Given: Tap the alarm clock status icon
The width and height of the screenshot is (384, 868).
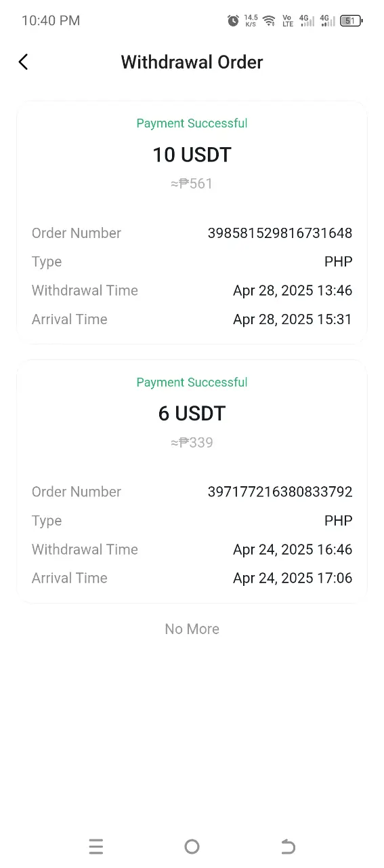Looking at the screenshot, I should coord(233,21).
